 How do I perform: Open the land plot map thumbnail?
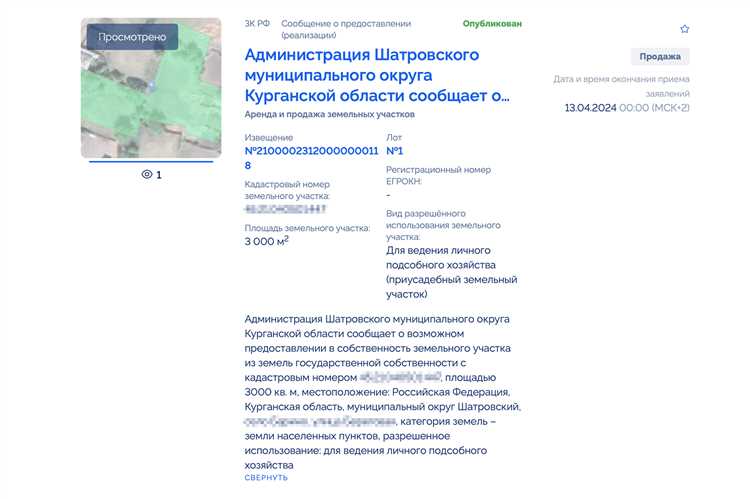[151, 88]
